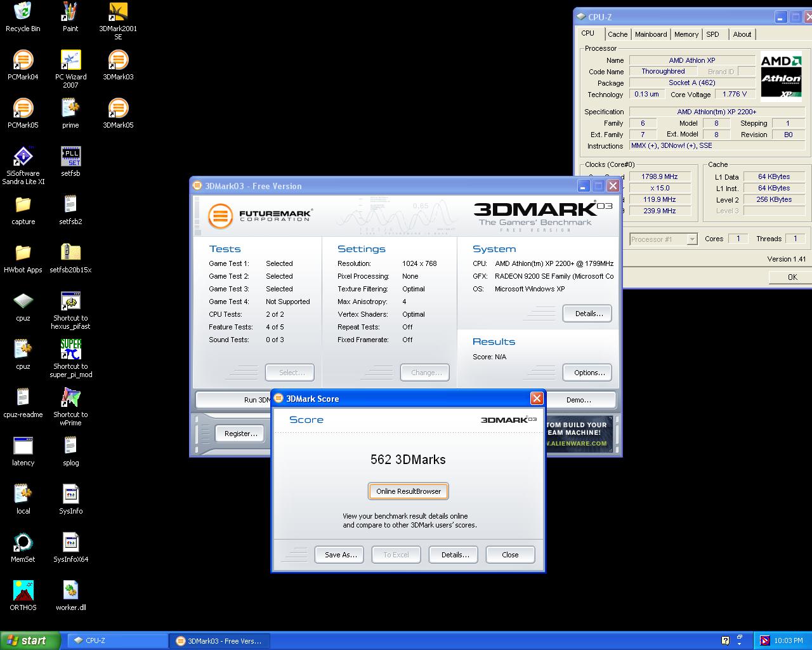The width and height of the screenshot is (812, 650).
Task: Open the Paint desktop shortcut
Action: [70, 17]
